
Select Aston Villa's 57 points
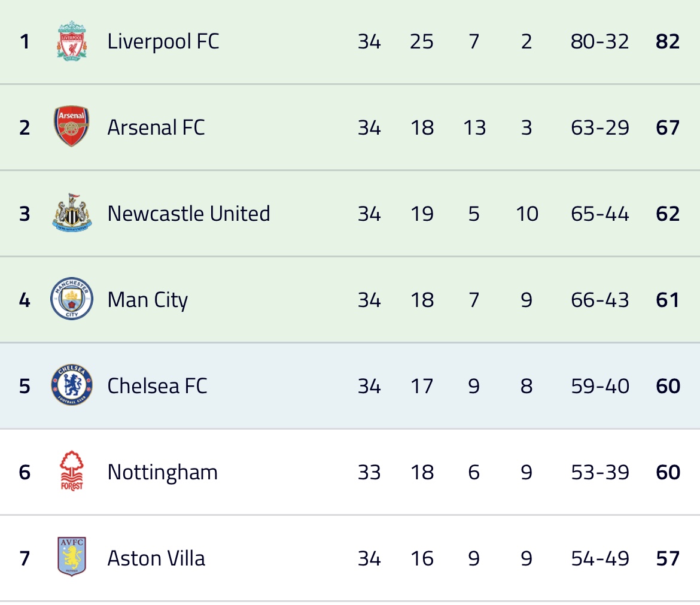(x=668, y=558)
